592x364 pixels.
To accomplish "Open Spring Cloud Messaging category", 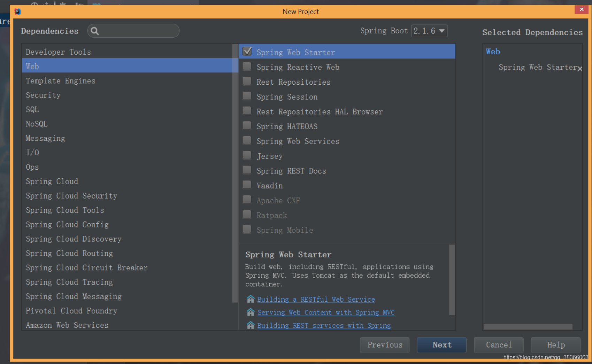I will click(x=127, y=297).
